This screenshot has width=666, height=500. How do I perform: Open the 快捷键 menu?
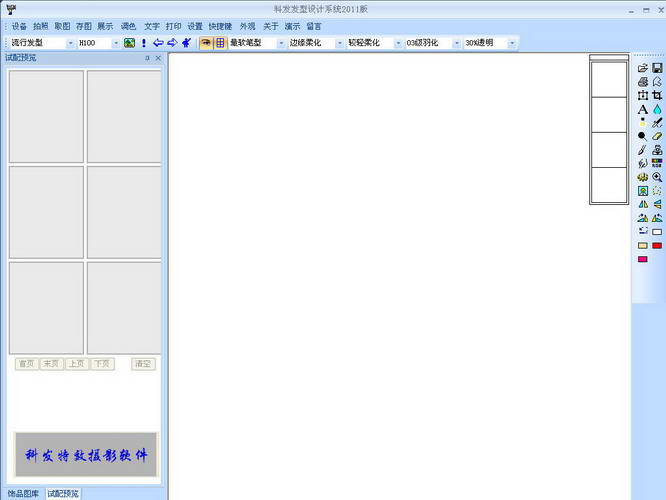point(220,26)
